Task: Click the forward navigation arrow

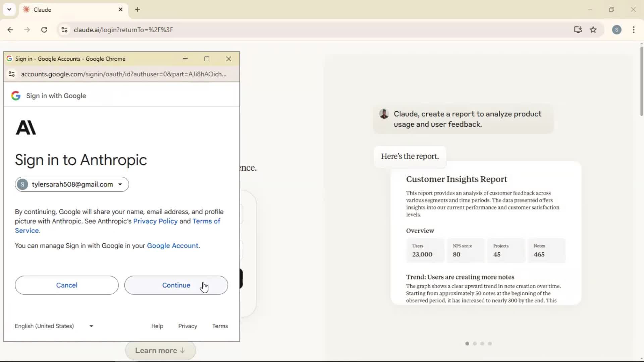Action: pos(27,29)
